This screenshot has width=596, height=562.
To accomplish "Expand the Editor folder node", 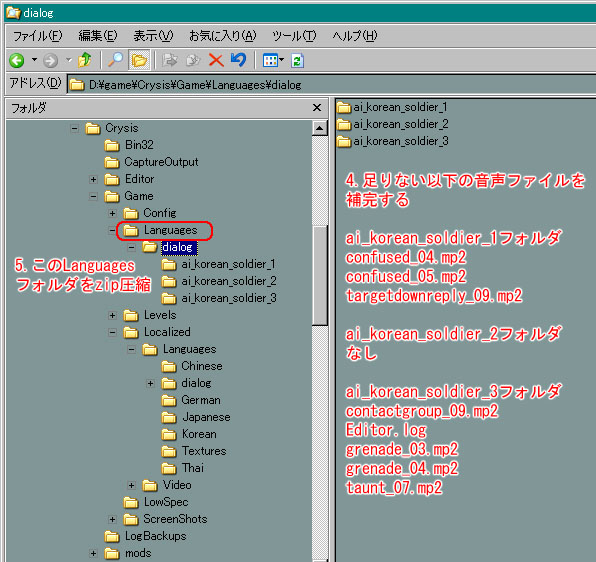I will tap(94, 179).
